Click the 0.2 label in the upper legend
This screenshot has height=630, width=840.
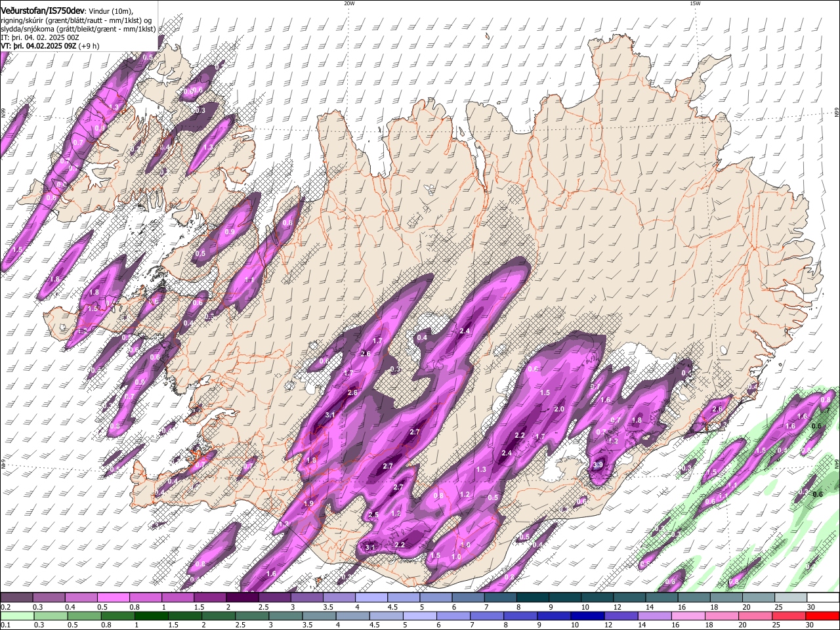[5, 607]
